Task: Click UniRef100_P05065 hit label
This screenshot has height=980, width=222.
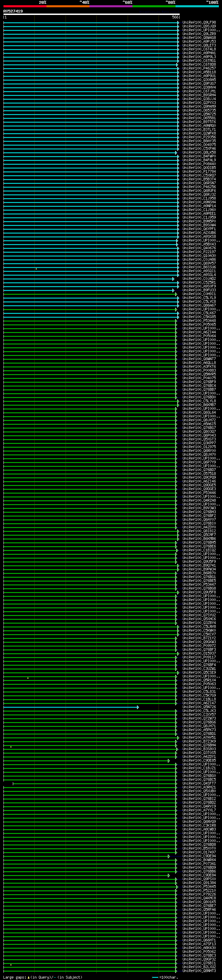Action: click(199, 324)
